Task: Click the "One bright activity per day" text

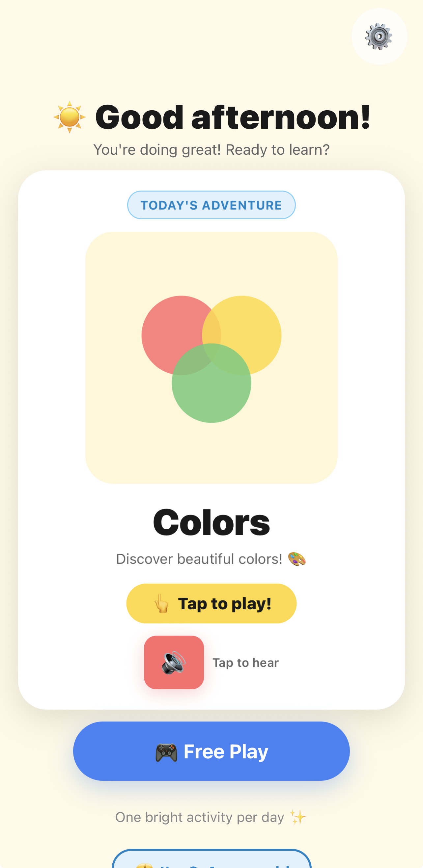Action: 200,817
